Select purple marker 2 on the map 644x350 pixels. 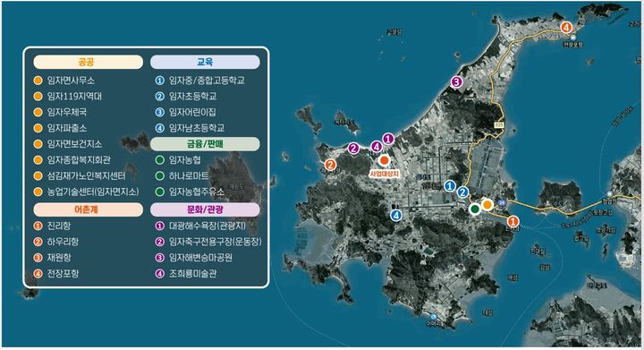click(x=353, y=148)
